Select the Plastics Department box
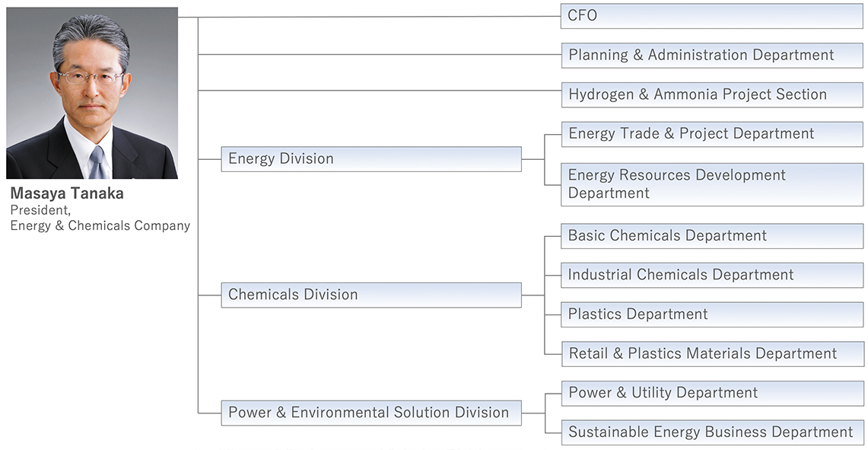868x450 pixels. (712, 314)
